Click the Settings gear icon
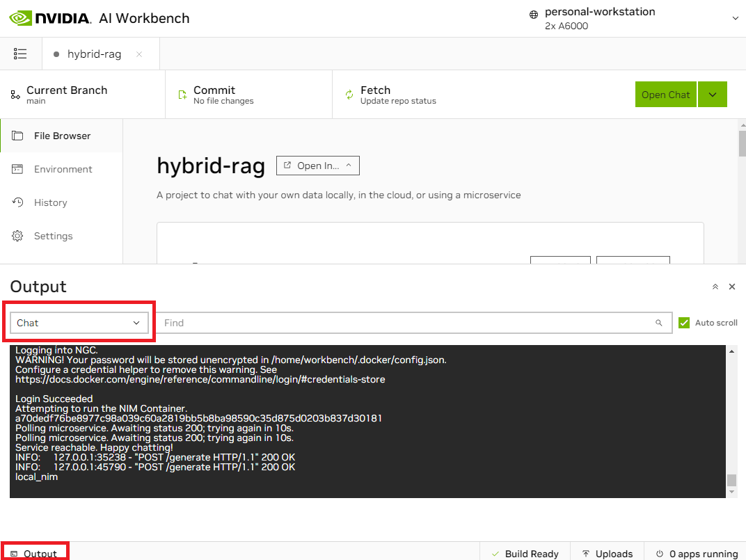746x560 pixels. point(17,236)
